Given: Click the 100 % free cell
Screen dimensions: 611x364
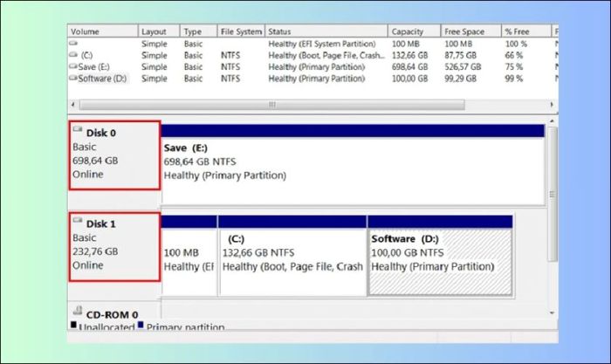Looking at the screenshot, I should point(516,44).
